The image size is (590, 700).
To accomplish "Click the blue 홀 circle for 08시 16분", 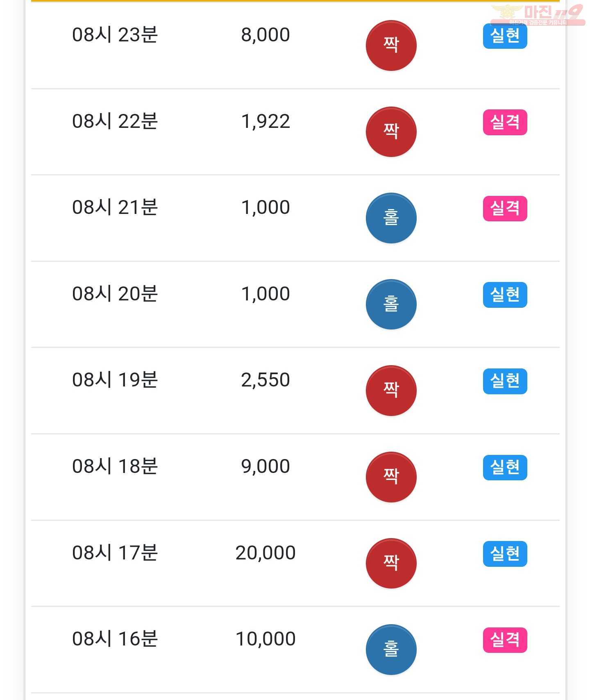I will (x=391, y=650).
